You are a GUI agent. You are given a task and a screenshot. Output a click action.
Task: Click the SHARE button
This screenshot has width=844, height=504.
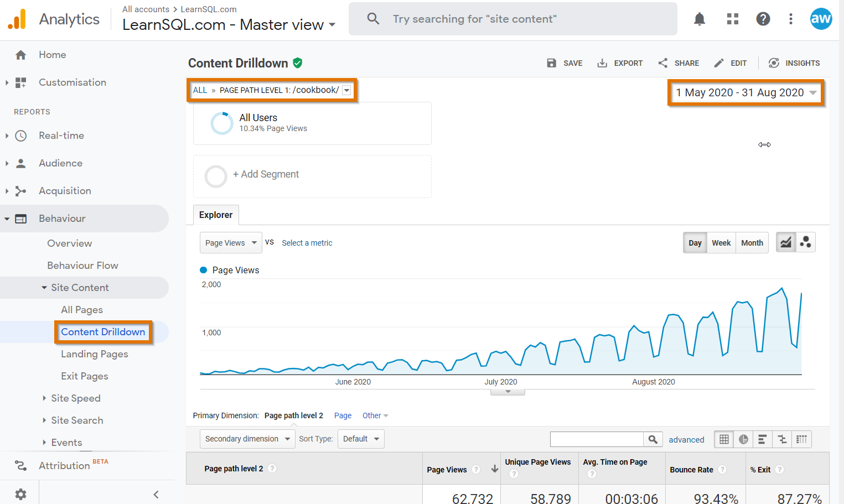tap(679, 63)
